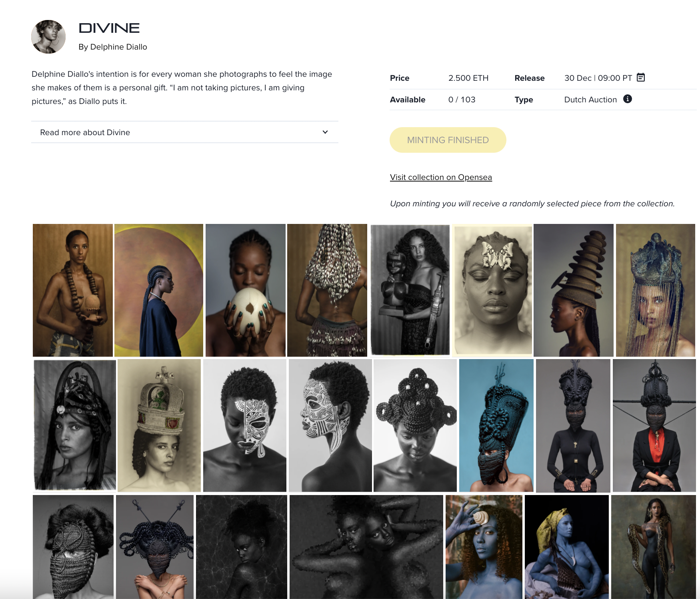
Task: Select the seated figure in red shirt photo
Action: coord(654,425)
